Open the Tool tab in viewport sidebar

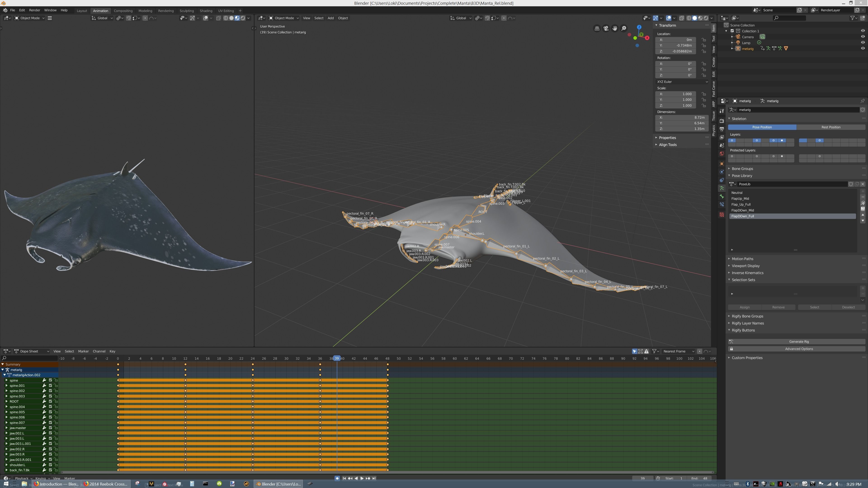(x=714, y=39)
